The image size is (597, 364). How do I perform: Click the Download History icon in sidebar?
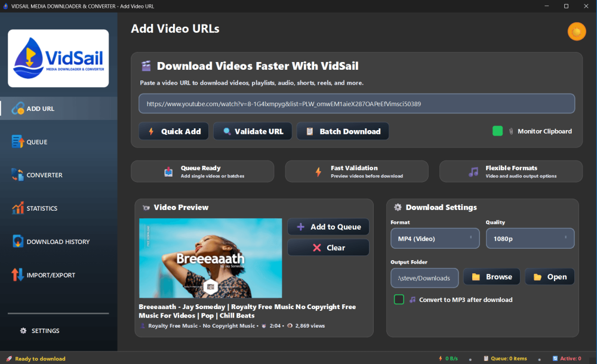tap(18, 242)
